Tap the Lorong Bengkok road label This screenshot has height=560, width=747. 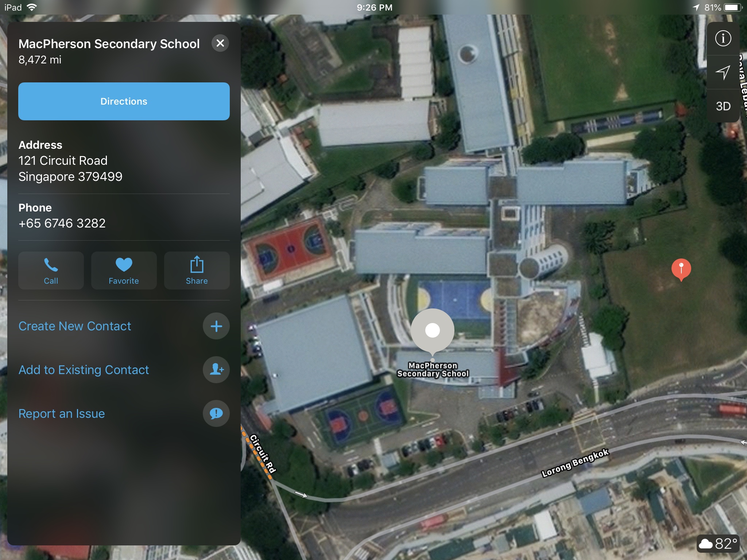[x=575, y=463]
